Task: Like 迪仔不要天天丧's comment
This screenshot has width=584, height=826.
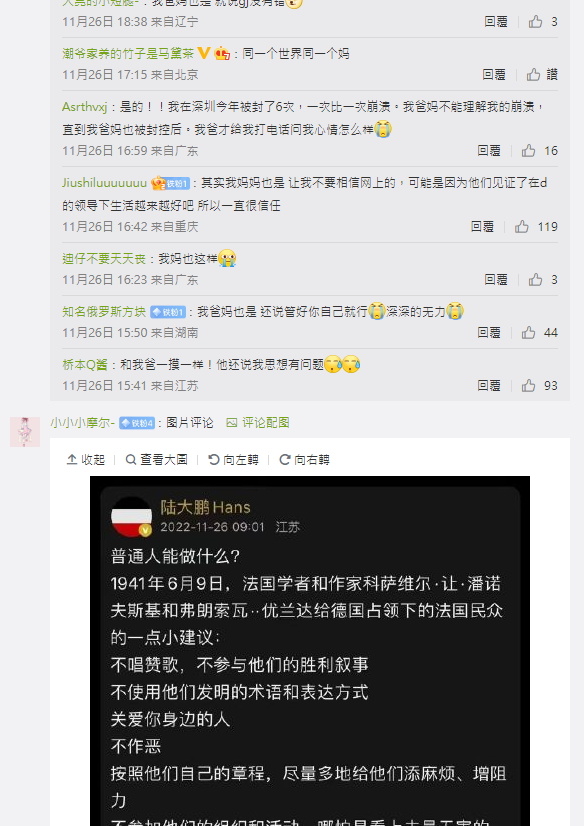Action: point(536,280)
